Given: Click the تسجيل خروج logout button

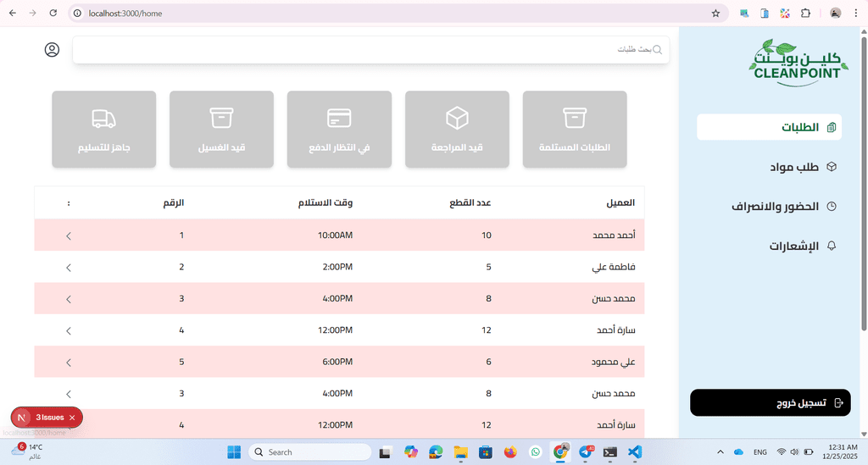Looking at the screenshot, I should click(x=770, y=403).
